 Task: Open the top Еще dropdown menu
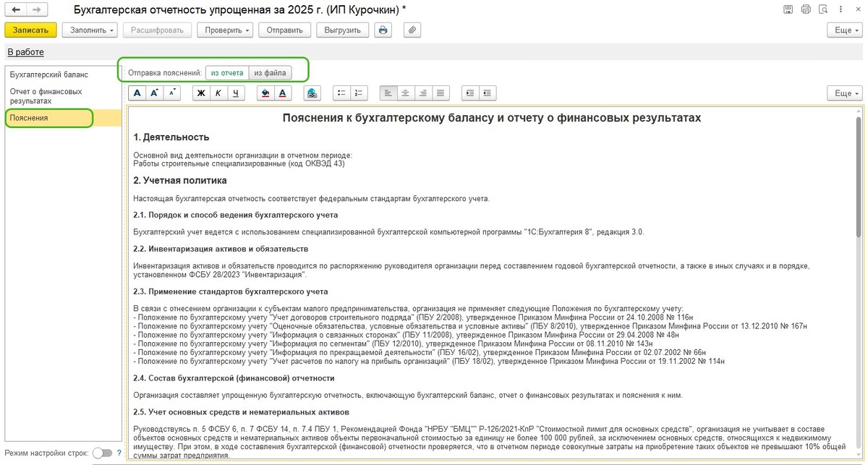(845, 30)
